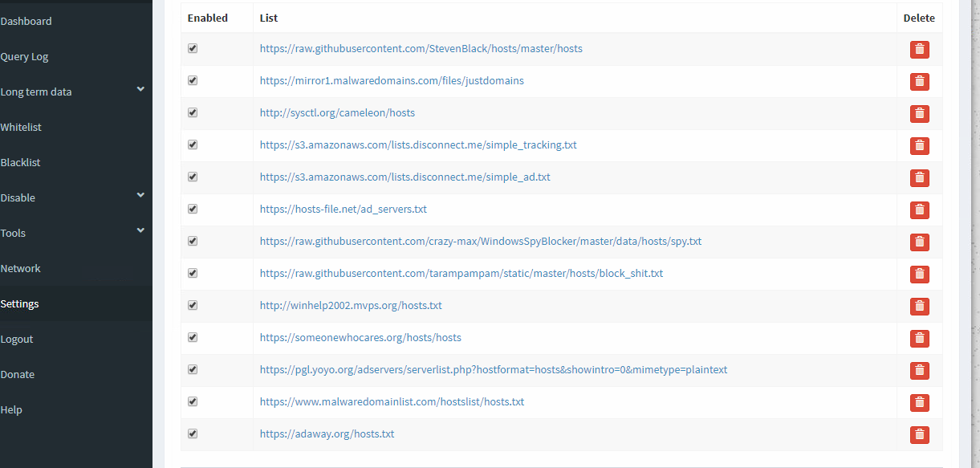Viewport: 980px width, 468px height.
Task: Go to the Whitelist page
Action: [x=21, y=127]
